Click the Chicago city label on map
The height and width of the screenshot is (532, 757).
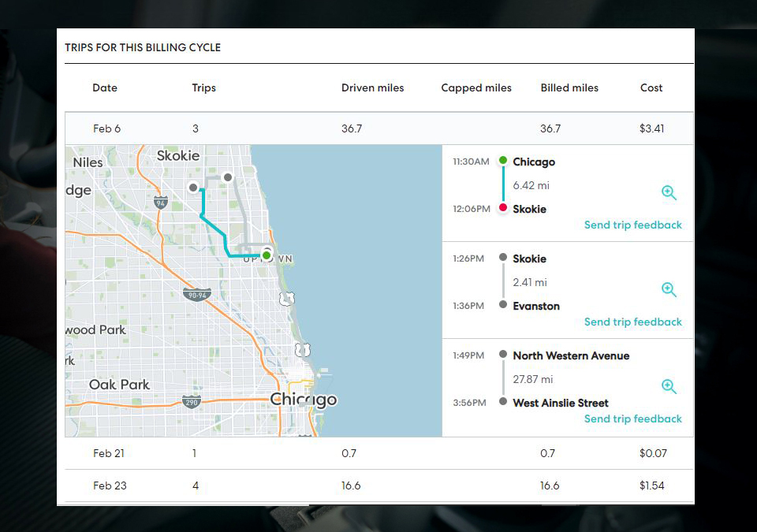tap(303, 400)
